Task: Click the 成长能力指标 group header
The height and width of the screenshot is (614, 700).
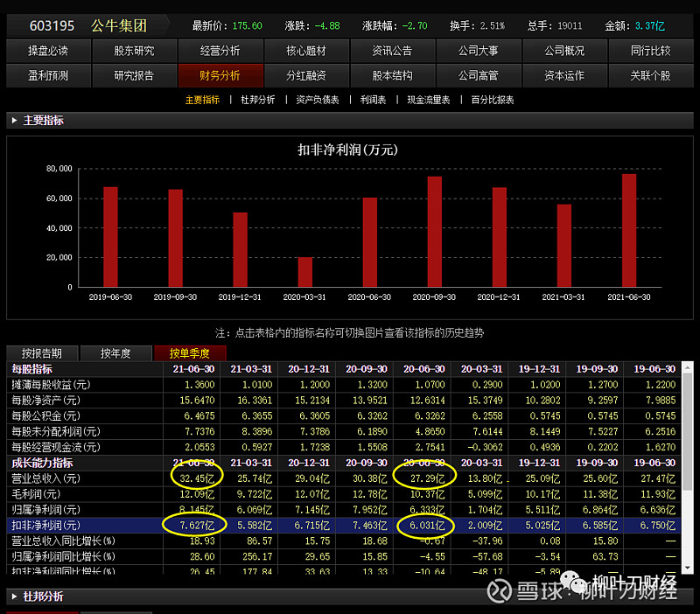Action: (x=42, y=463)
